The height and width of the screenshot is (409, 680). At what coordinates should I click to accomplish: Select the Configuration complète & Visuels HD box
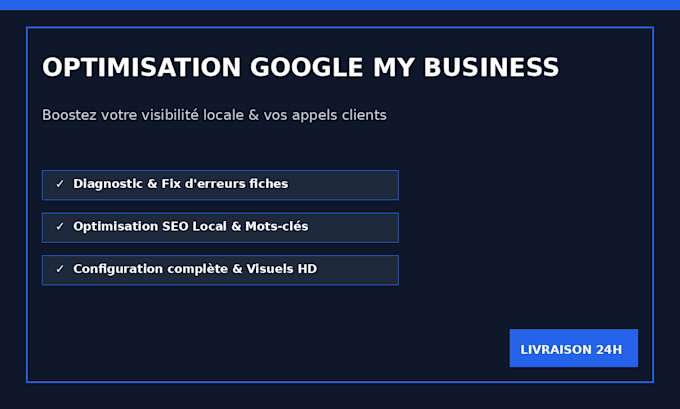pyautogui.click(x=220, y=270)
